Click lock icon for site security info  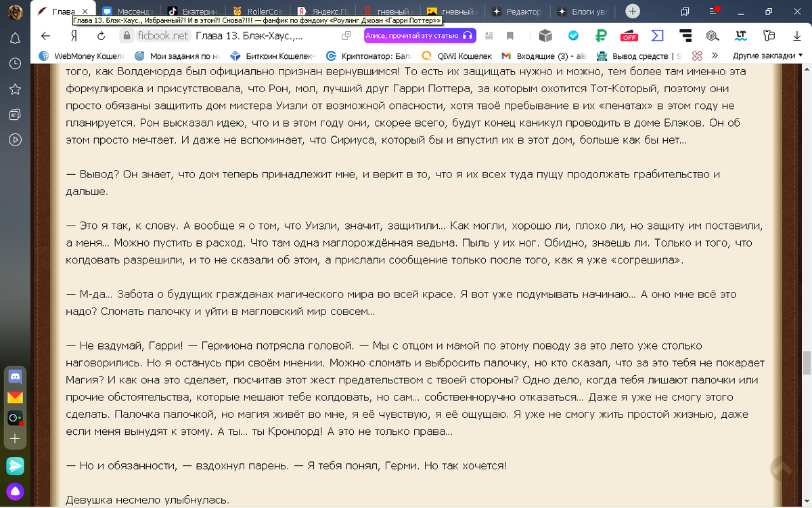coord(125,36)
